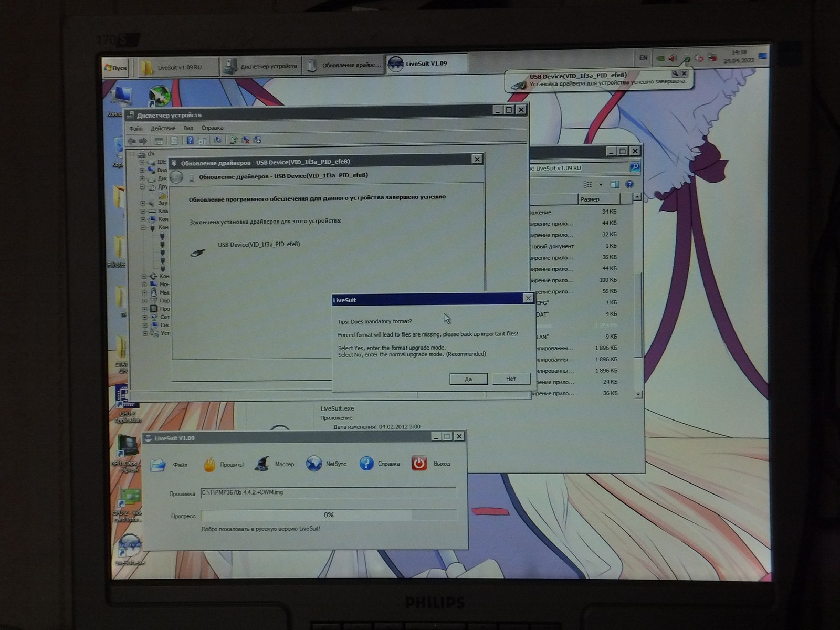Launch the Мастер wizard hat icon

(262, 464)
